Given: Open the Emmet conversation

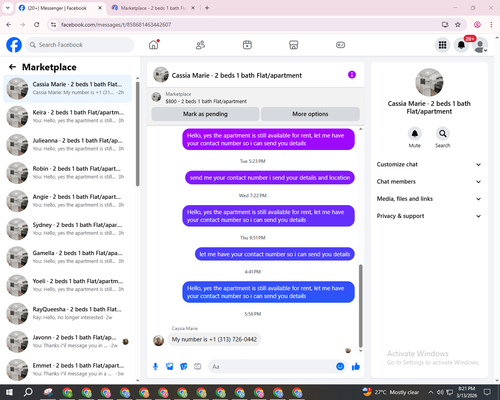Looking at the screenshot, I should click(68, 370).
